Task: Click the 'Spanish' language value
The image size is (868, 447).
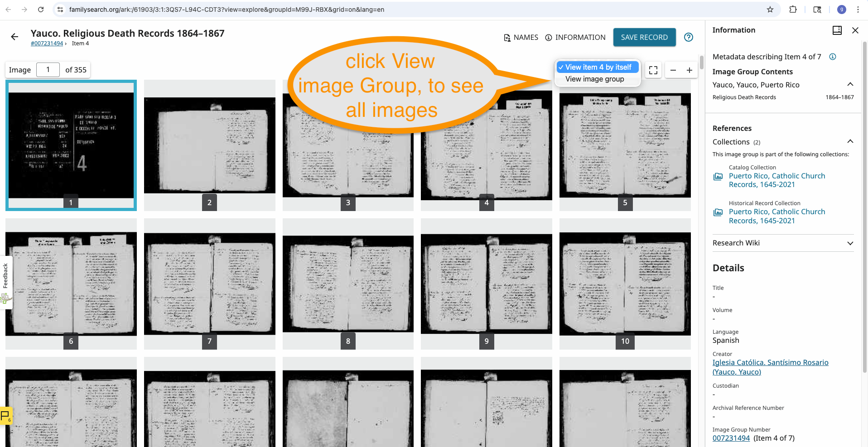Action: [726, 341]
